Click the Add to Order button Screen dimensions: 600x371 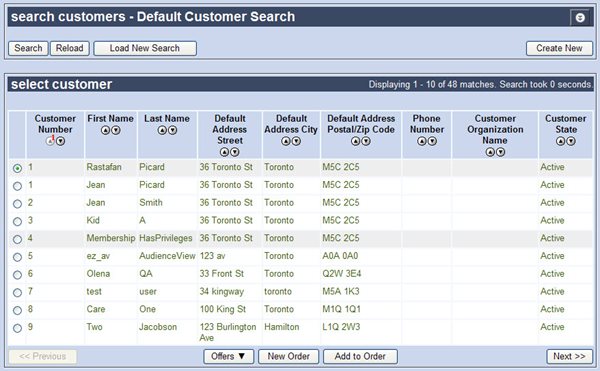tap(360, 356)
